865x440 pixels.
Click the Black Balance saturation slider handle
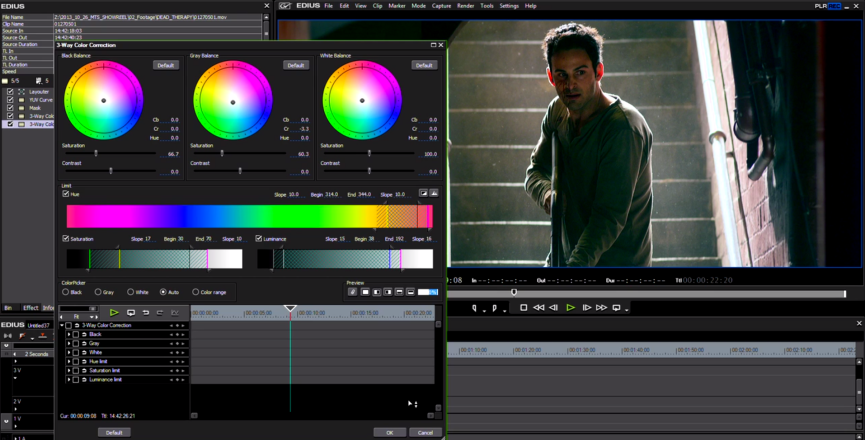tap(96, 153)
